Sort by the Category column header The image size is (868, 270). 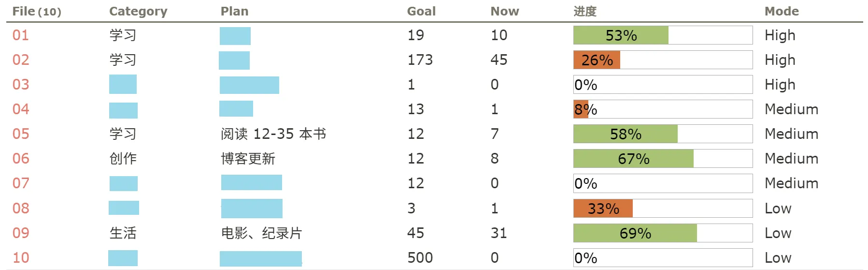pyautogui.click(x=138, y=11)
